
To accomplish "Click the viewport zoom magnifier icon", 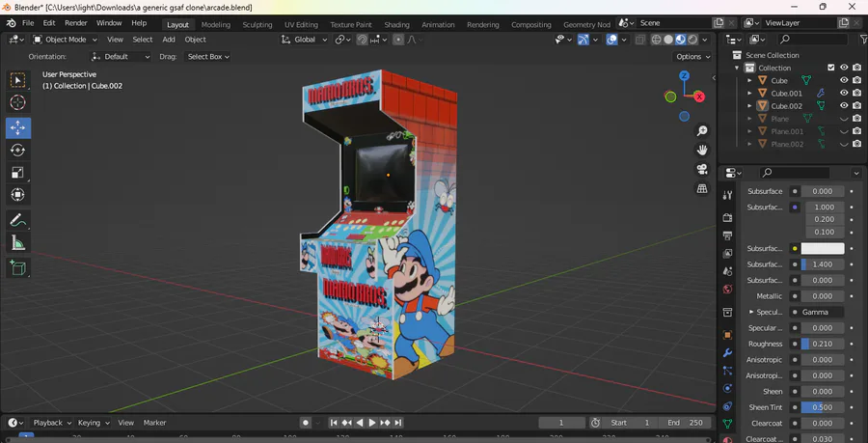I will click(702, 130).
